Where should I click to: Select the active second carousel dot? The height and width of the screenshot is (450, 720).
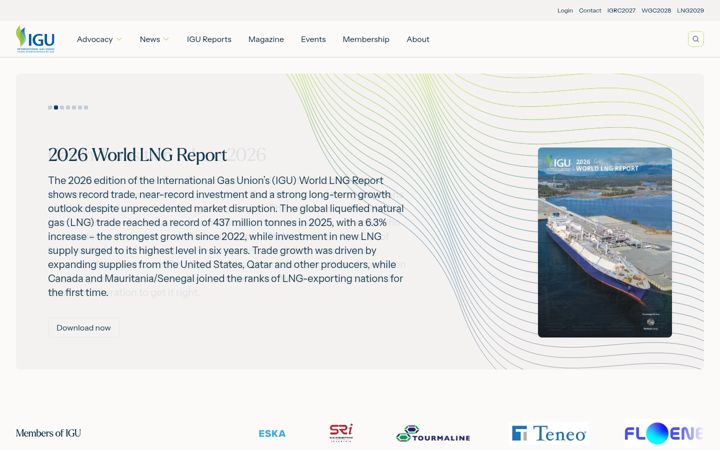(56, 107)
